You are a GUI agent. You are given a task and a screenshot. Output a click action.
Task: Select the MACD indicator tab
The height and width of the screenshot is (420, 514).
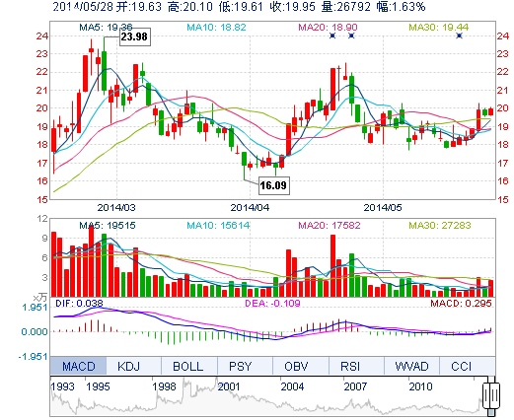78,366
